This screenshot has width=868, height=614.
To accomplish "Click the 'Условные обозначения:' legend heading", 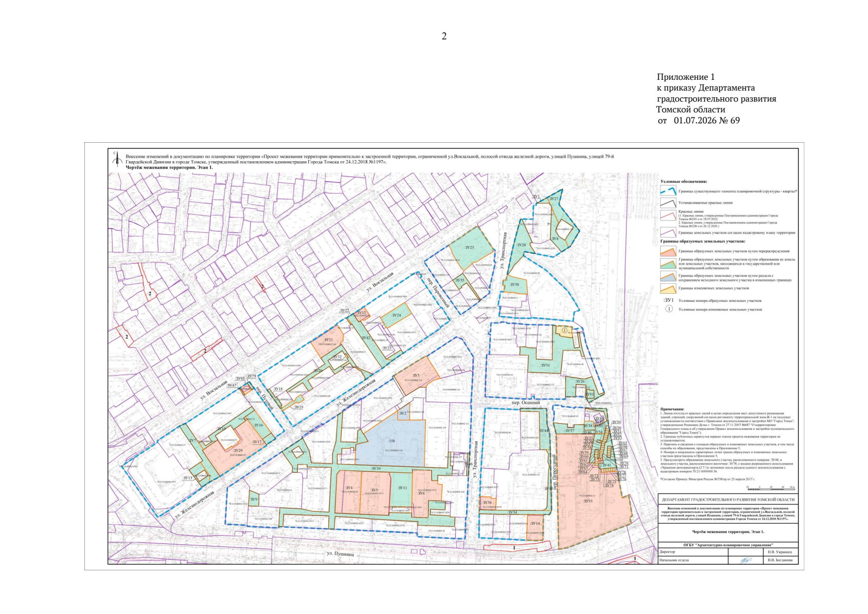I will tap(683, 182).
